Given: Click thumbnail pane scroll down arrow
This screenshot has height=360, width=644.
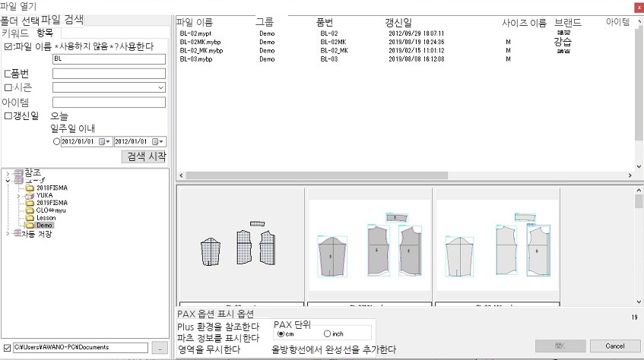Looking at the screenshot, I should point(639,302).
